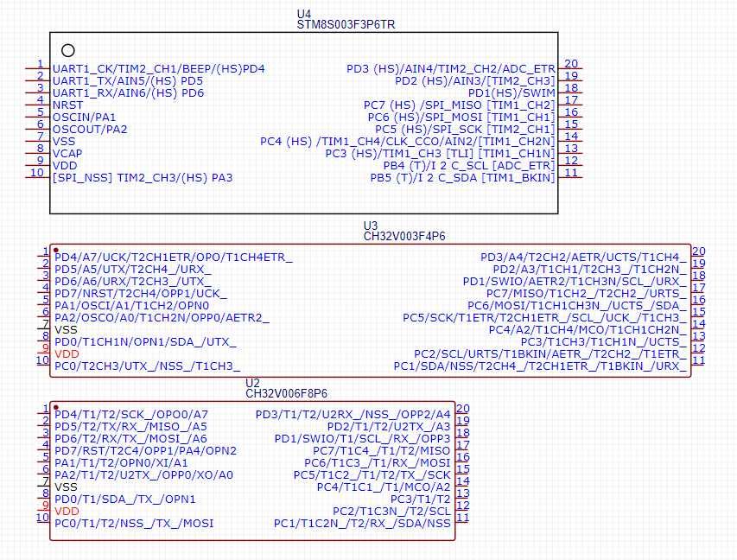Select PC6/T1C3_/T1/RX_/MOSI label
Screen dimensions: 737x560
[378, 463]
